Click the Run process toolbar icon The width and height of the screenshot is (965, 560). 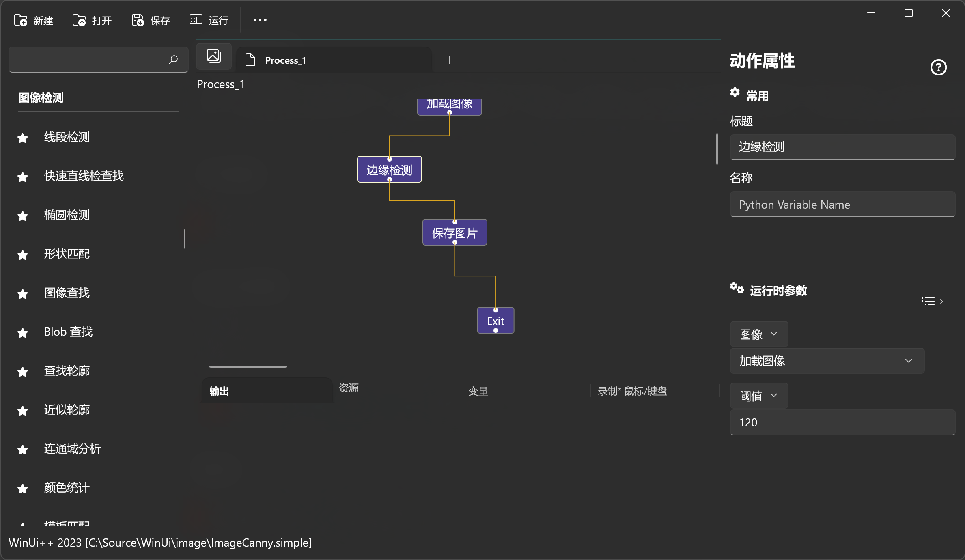pyautogui.click(x=196, y=20)
